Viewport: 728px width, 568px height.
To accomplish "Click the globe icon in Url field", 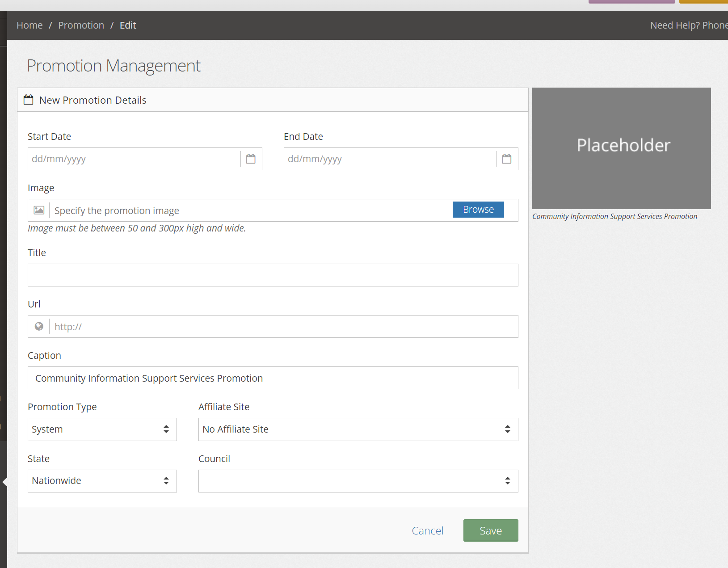I will (x=39, y=326).
